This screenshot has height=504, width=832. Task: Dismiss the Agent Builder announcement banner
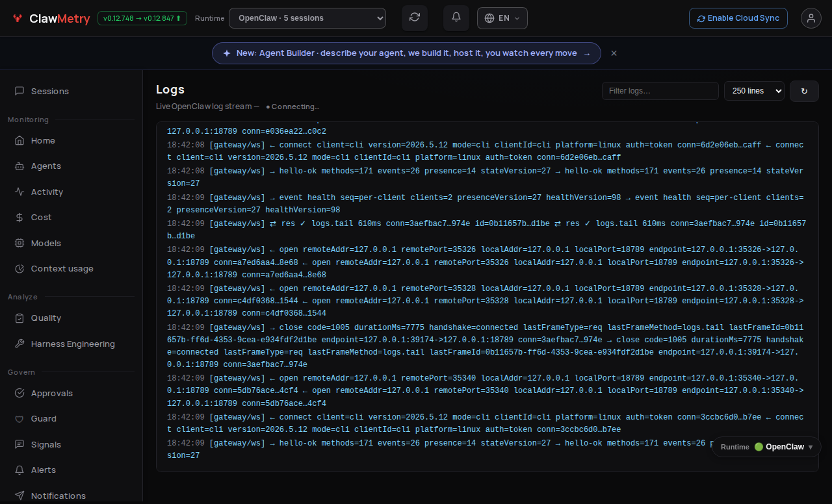pyautogui.click(x=614, y=53)
